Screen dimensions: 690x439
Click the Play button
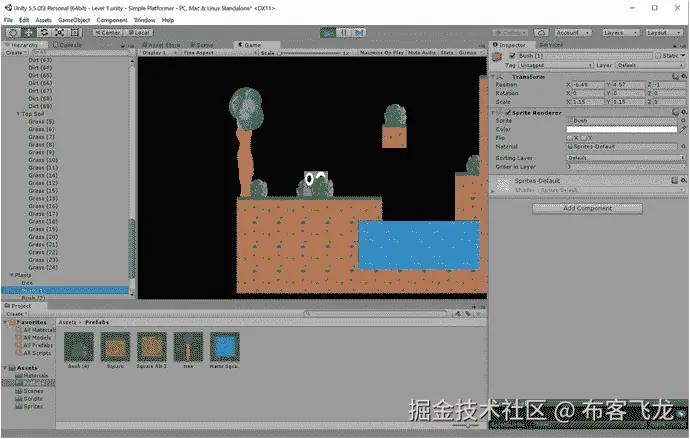(x=328, y=33)
